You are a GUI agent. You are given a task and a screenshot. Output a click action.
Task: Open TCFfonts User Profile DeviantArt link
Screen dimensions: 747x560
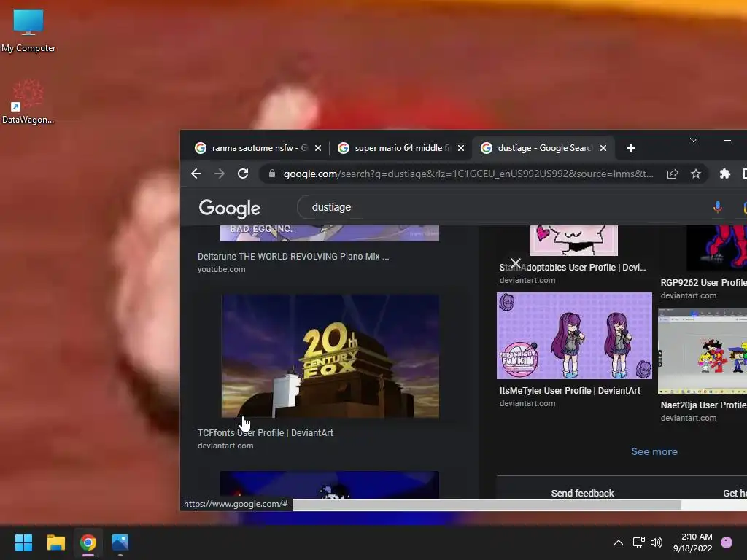click(266, 433)
